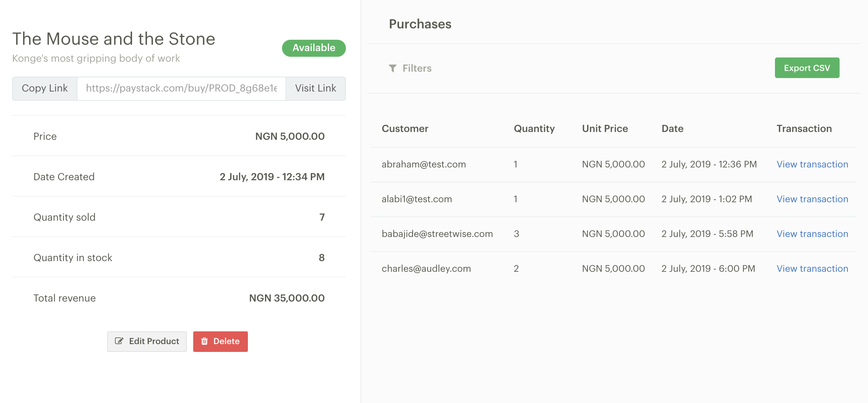Open the Filters option
This screenshot has width=868, height=403.
(x=410, y=68)
